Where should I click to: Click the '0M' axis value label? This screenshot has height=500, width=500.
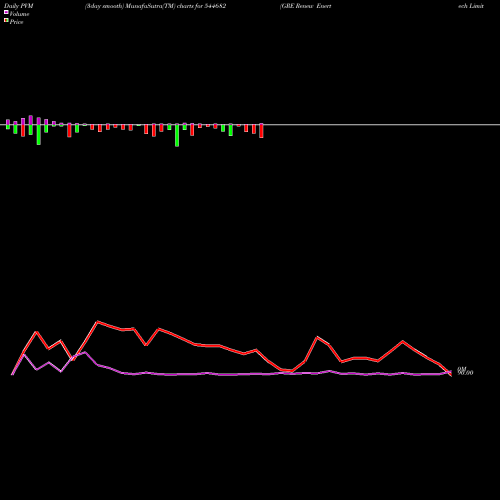[461, 369]
